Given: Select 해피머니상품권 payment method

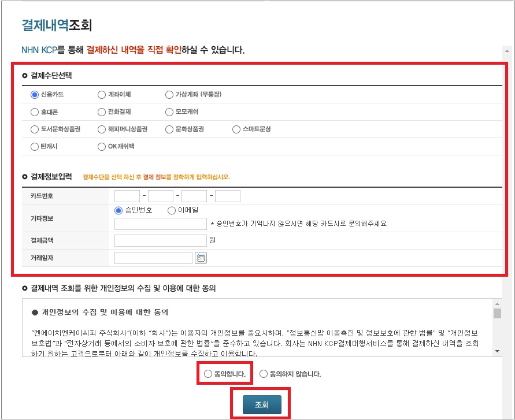Looking at the screenshot, I should pos(101,129).
